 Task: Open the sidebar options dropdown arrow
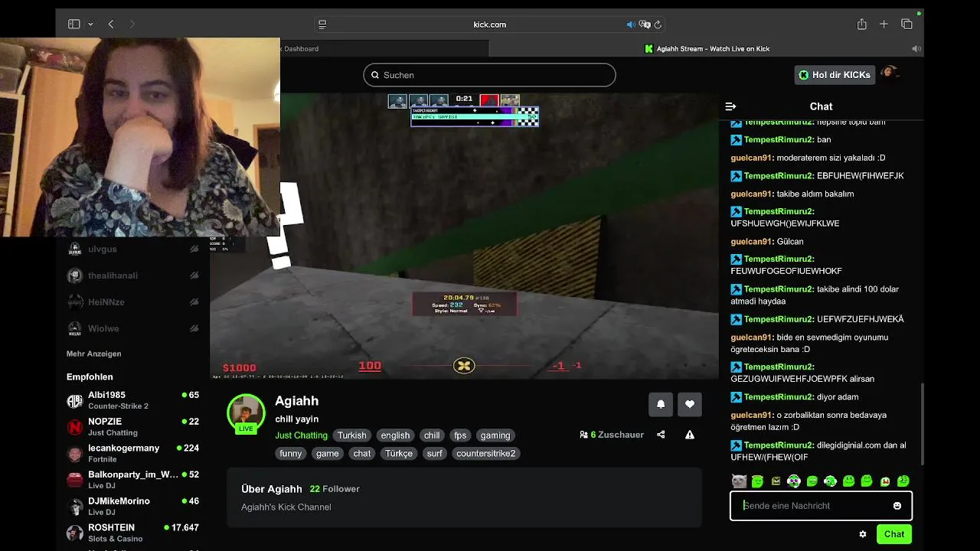90,24
